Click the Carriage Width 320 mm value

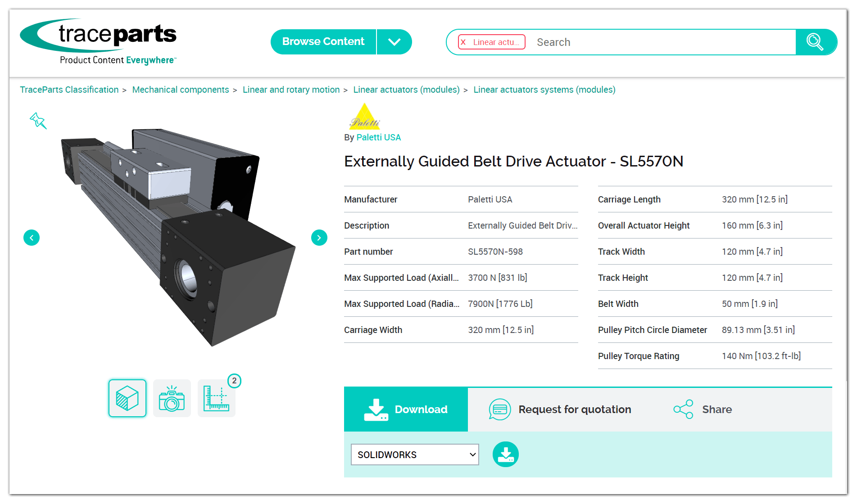501,330
